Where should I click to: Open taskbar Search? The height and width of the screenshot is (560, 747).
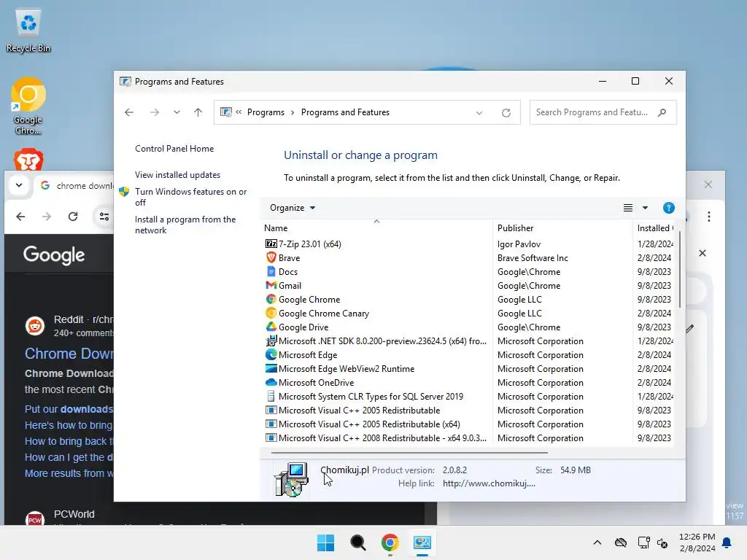(x=357, y=542)
